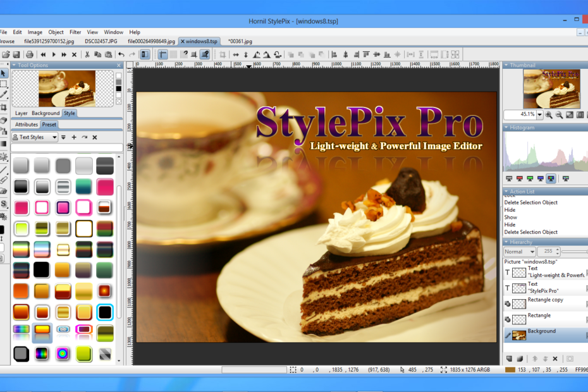Switch to the *00361.jpg tab
This screenshot has width=588, height=392.
[240, 41]
